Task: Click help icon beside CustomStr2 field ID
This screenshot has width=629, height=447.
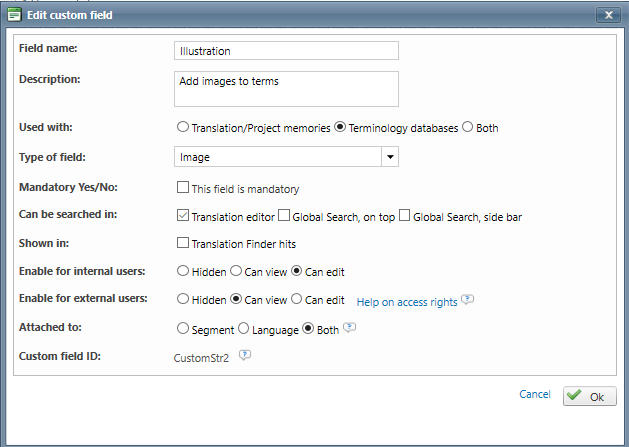Action: (244, 354)
